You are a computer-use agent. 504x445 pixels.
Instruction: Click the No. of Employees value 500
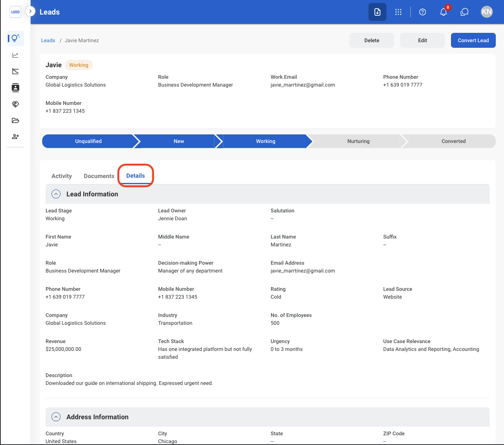275,323
